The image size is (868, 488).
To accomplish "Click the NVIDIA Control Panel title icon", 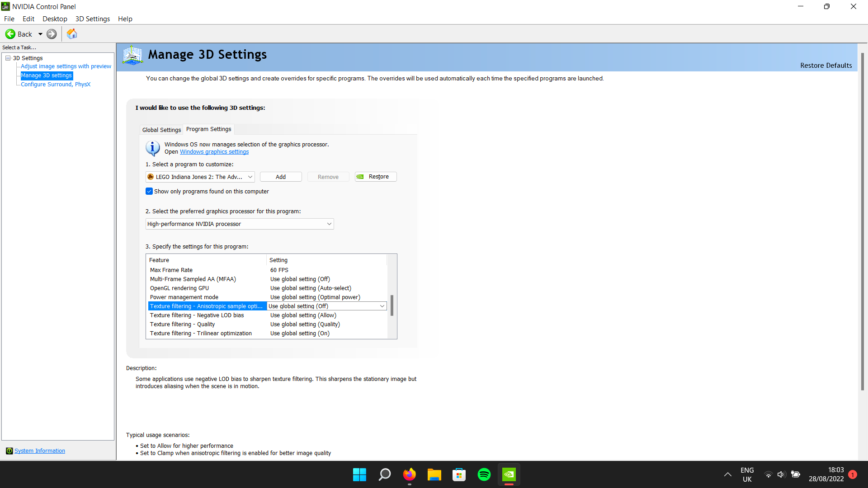I will pyautogui.click(x=5, y=6).
